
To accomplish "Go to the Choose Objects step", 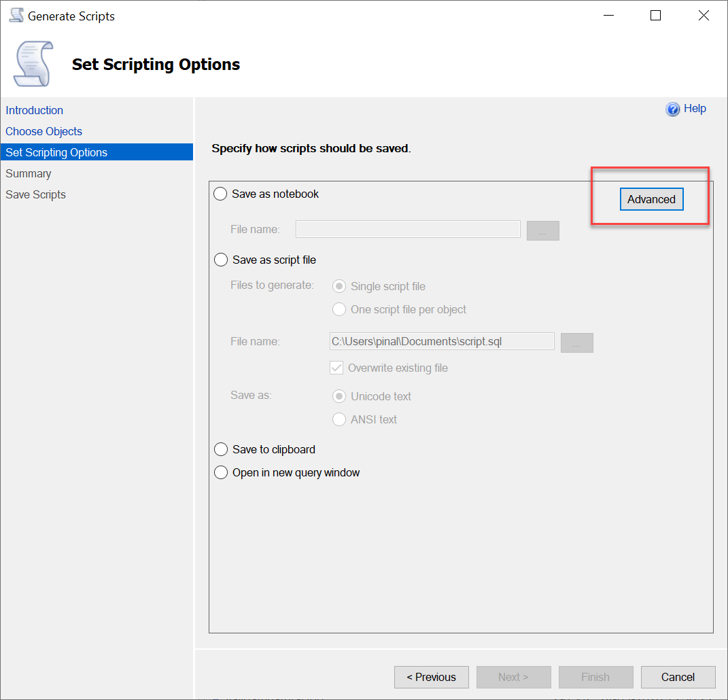I will click(44, 131).
